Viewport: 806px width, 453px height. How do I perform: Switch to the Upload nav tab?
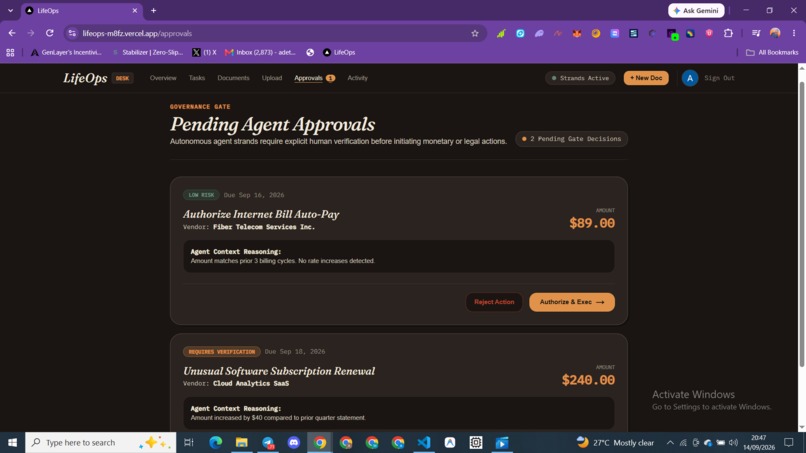coord(272,78)
